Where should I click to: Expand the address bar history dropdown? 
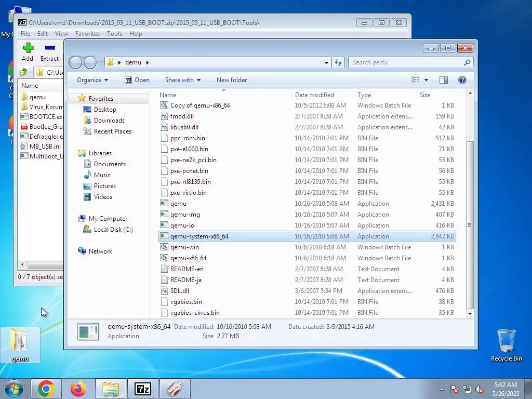pos(326,63)
